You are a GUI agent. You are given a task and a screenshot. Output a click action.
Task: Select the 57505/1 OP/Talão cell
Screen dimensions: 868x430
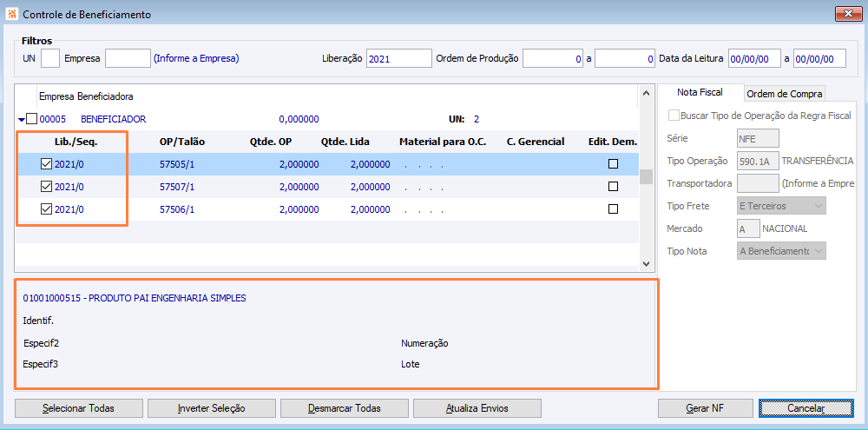click(177, 164)
